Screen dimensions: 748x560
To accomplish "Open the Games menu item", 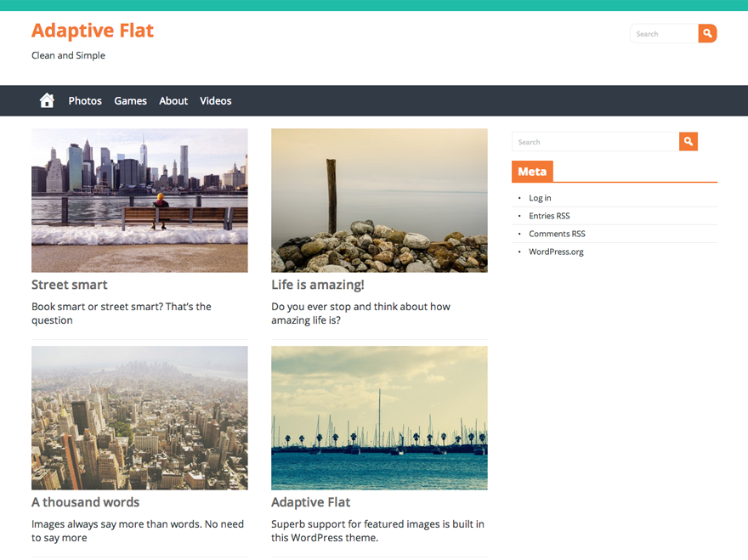I will click(130, 100).
